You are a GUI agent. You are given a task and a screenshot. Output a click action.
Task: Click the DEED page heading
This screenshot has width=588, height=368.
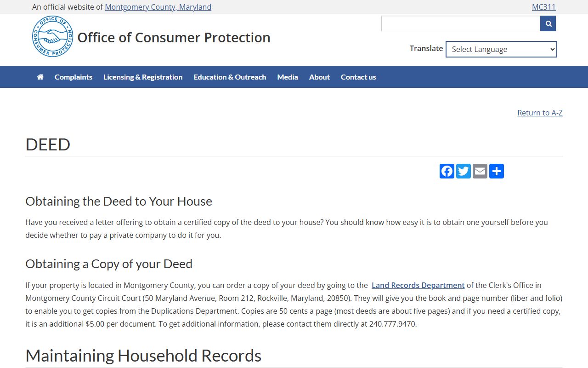48,144
